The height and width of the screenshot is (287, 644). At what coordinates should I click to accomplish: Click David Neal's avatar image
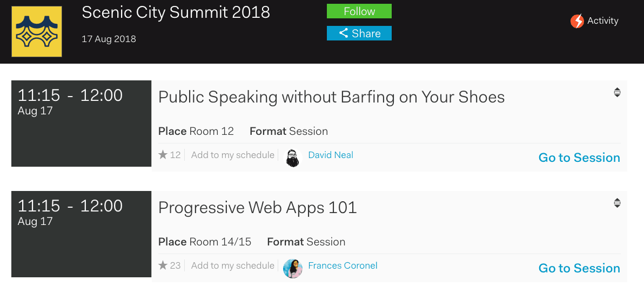pyautogui.click(x=292, y=158)
